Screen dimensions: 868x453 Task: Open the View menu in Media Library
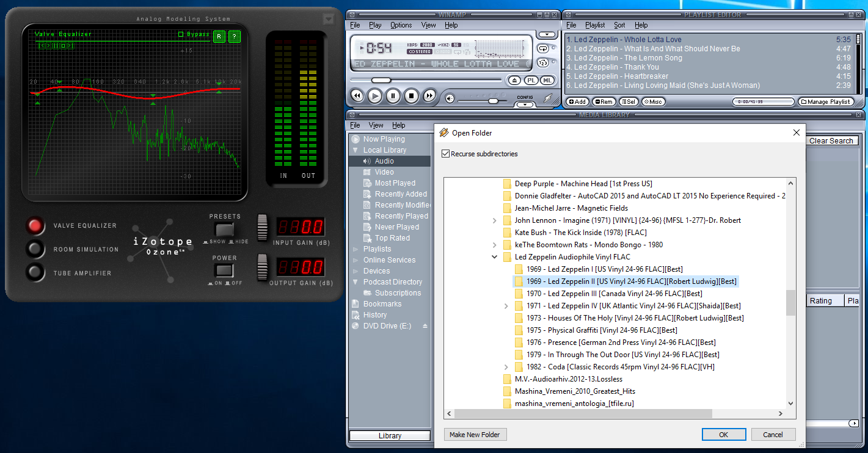376,125
